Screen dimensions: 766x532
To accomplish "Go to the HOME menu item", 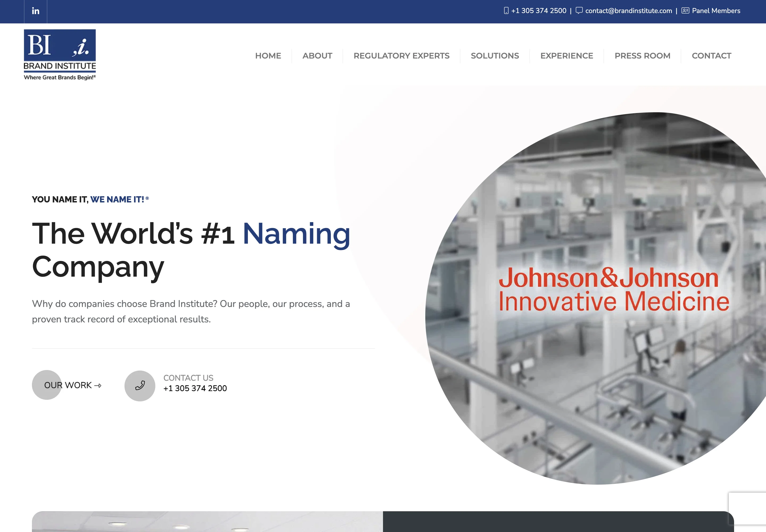I will 268,56.
